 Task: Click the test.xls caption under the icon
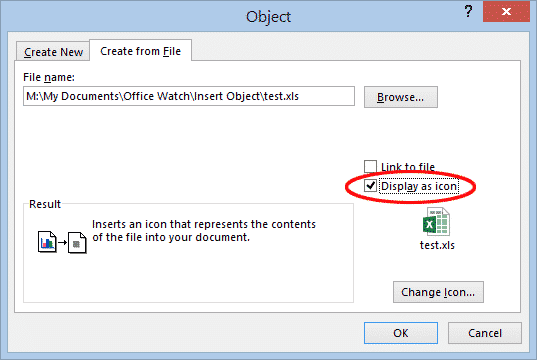pos(437,245)
